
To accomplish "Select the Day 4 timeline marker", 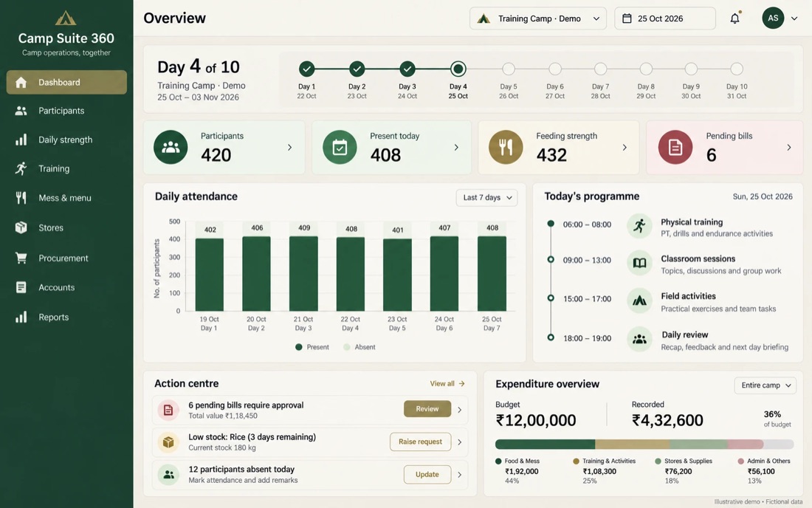I will 458,69.
